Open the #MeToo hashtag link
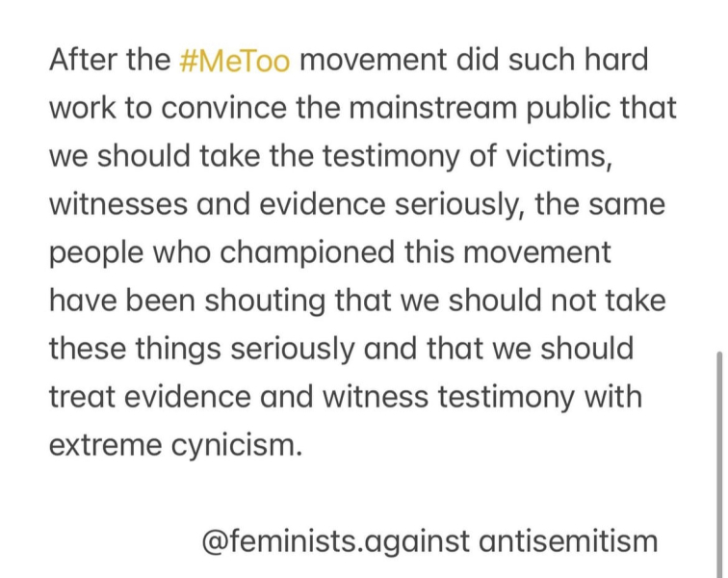This screenshot has width=728, height=578. pos(235,61)
